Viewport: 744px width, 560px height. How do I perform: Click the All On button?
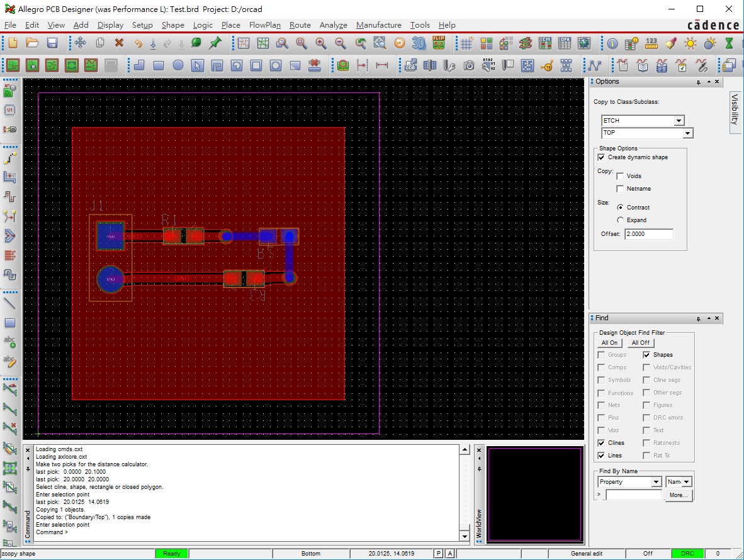pos(609,343)
